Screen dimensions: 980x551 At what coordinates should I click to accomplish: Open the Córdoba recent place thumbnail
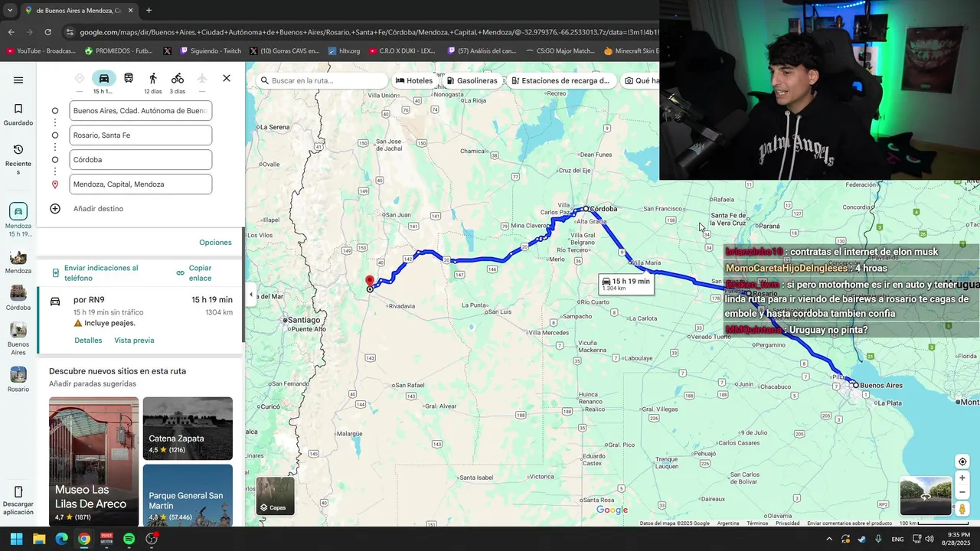pyautogui.click(x=18, y=298)
